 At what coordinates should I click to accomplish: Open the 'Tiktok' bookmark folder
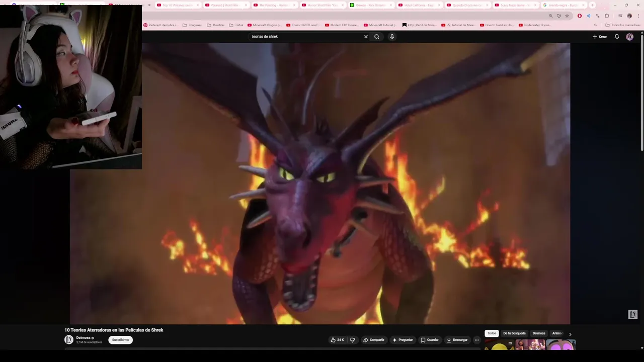pyautogui.click(x=236, y=25)
